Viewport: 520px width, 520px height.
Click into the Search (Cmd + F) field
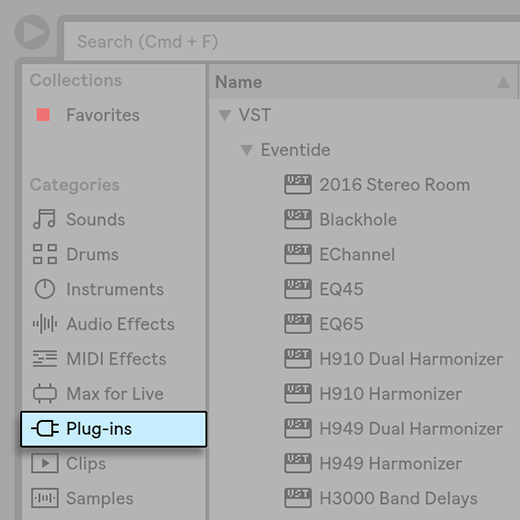(292, 41)
